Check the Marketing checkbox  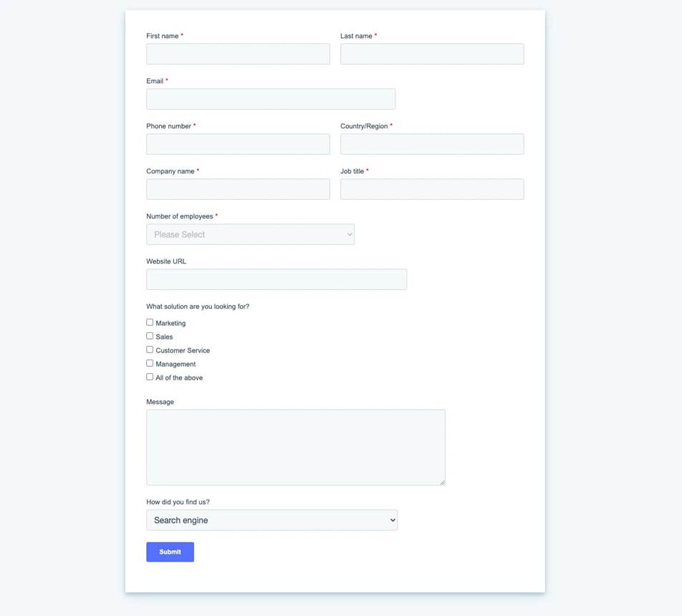click(149, 322)
